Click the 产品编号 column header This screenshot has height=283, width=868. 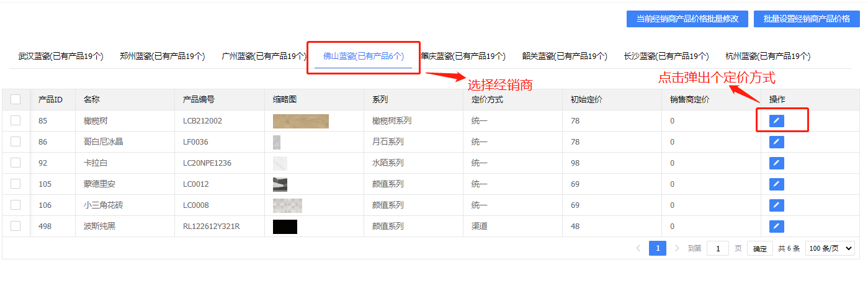click(199, 99)
